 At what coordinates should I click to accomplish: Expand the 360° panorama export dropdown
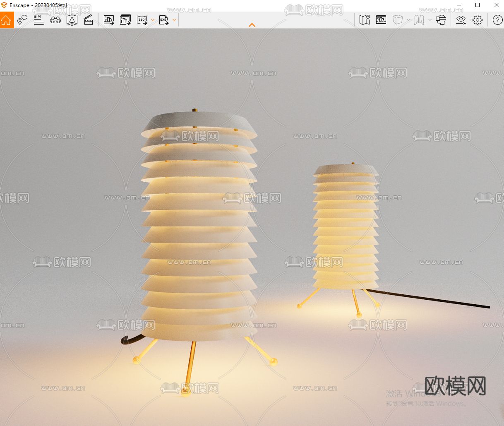click(x=153, y=20)
